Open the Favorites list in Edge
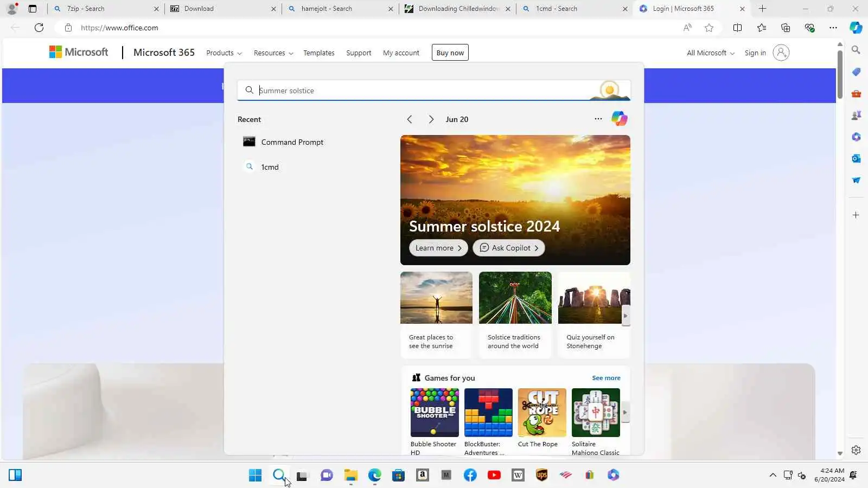 762,28
